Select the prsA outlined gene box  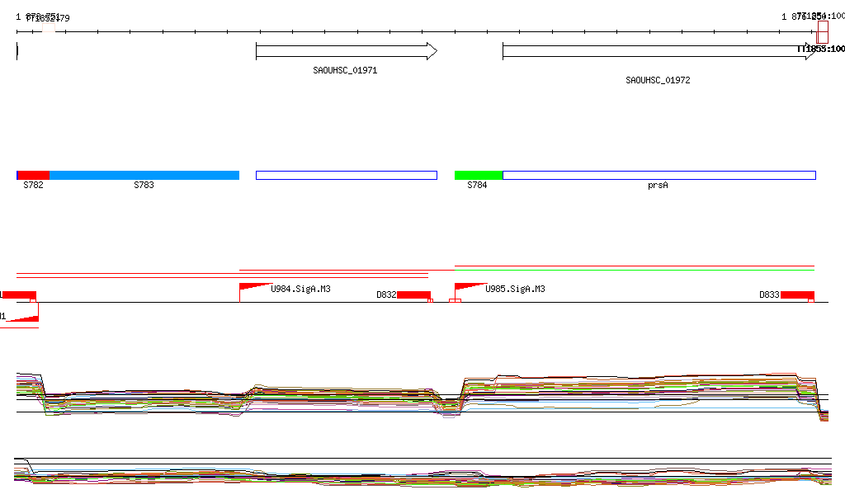(x=659, y=175)
